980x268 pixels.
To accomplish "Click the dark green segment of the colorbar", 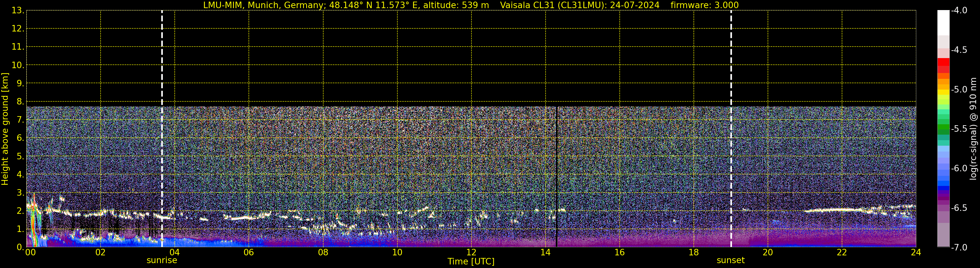I will [x=944, y=132].
